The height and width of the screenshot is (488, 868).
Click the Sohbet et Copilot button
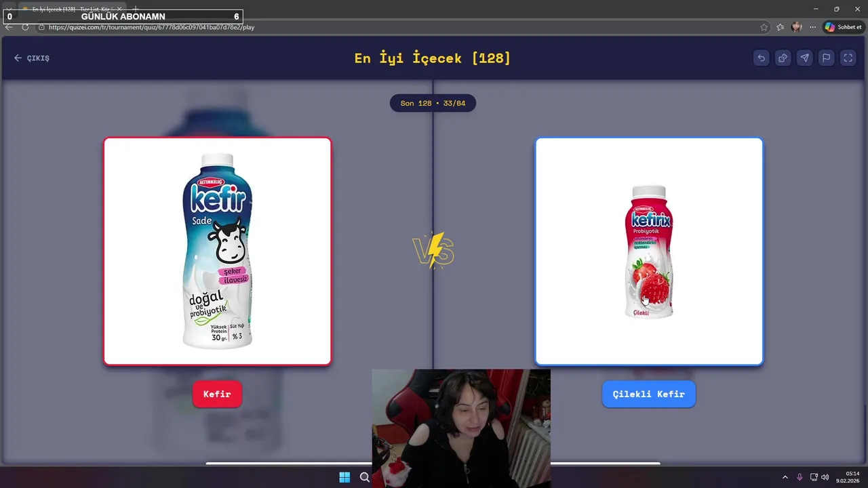coord(843,27)
